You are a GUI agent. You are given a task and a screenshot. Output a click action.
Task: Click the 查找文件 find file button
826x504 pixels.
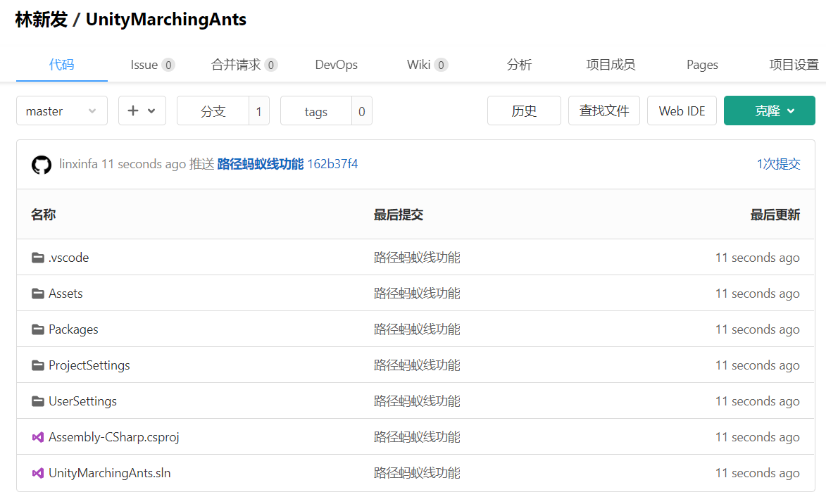pos(604,111)
